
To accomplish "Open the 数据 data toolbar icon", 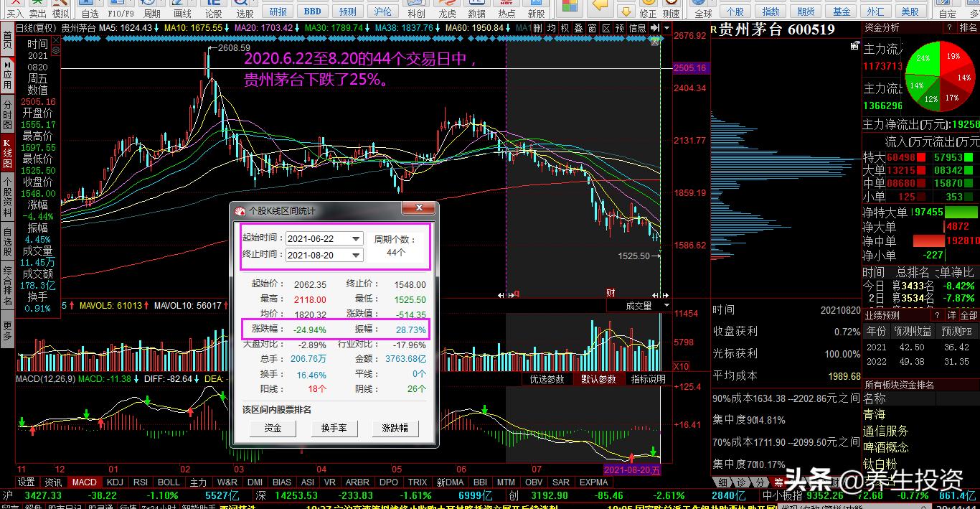I will coord(476,9).
